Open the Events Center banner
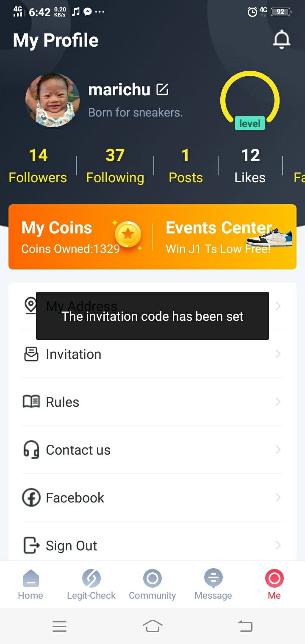The height and width of the screenshot is (644, 305). [x=225, y=237]
